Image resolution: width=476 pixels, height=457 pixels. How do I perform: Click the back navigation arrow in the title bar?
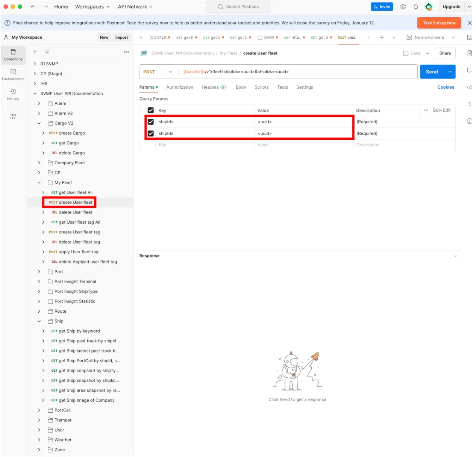33,7
